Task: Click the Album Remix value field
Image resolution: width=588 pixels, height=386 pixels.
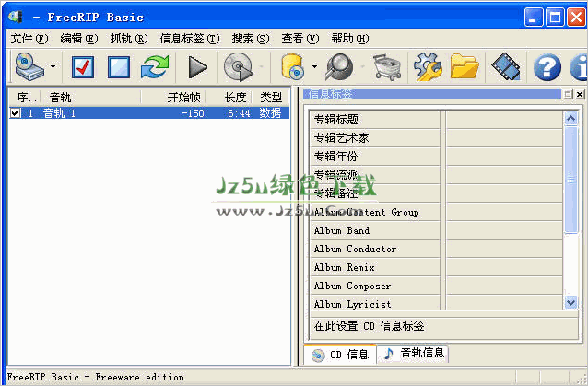Action: (x=504, y=267)
